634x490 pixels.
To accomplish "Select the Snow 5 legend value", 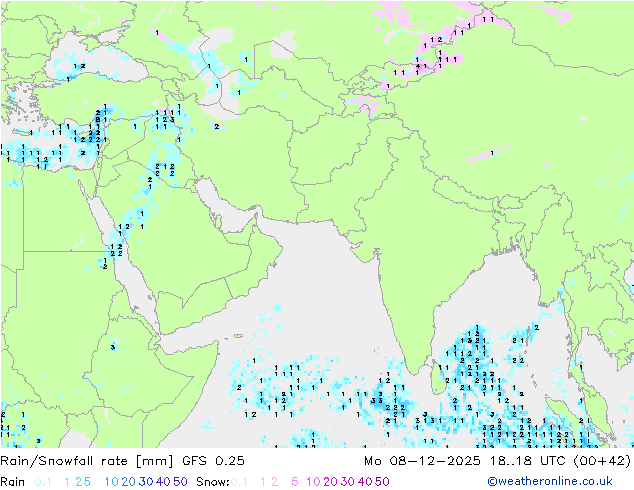I will tap(295, 482).
